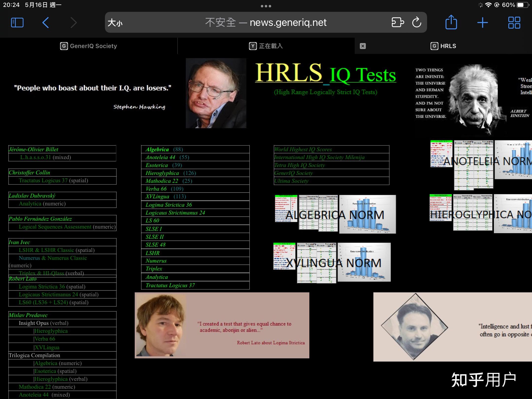Show the tab overview grid
The image size is (532, 399).
coord(514,23)
